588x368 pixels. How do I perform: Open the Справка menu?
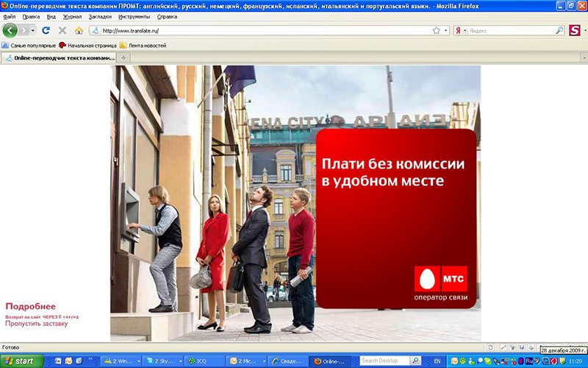167,16
